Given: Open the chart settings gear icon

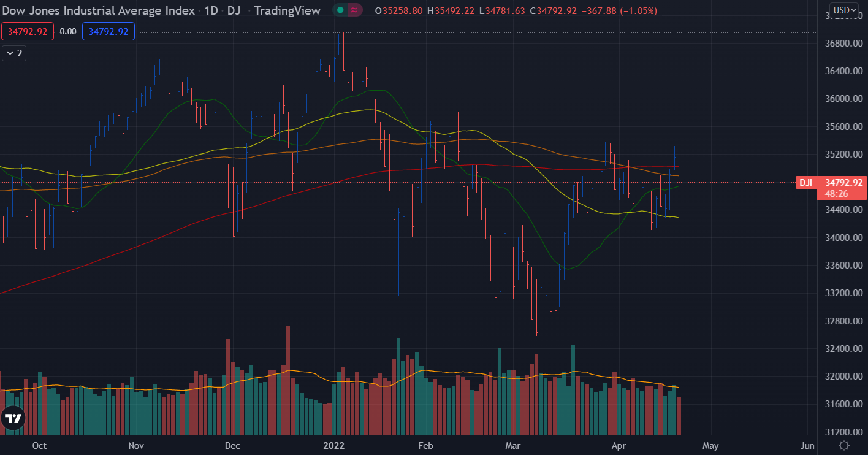Looking at the screenshot, I should click(843, 445).
